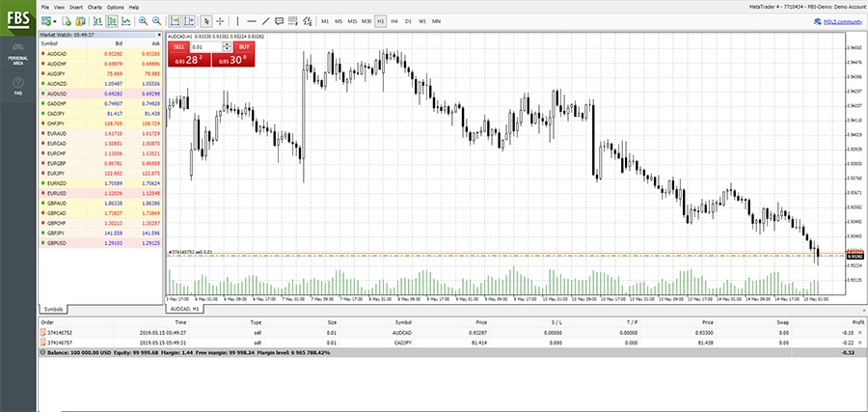
Task: Select EURUSD in Market Watch
Action: 56,192
